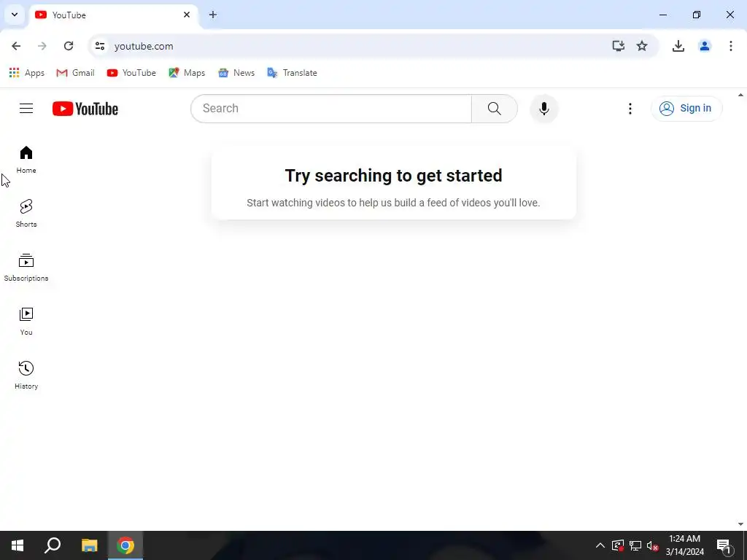Open Subscriptions in the sidebar
The width and height of the screenshot is (747, 560).
click(26, 267)
